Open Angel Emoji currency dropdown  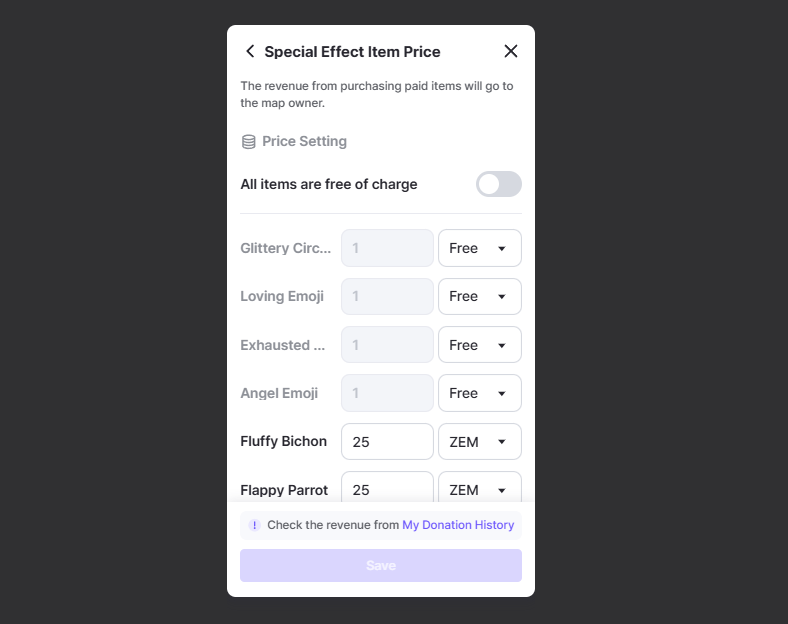480,393
